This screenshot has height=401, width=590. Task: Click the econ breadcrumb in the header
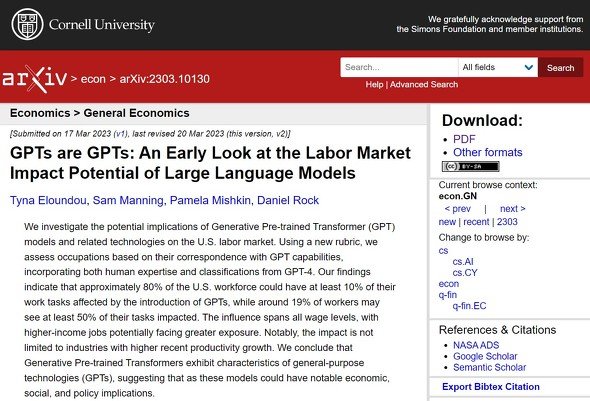93,79
